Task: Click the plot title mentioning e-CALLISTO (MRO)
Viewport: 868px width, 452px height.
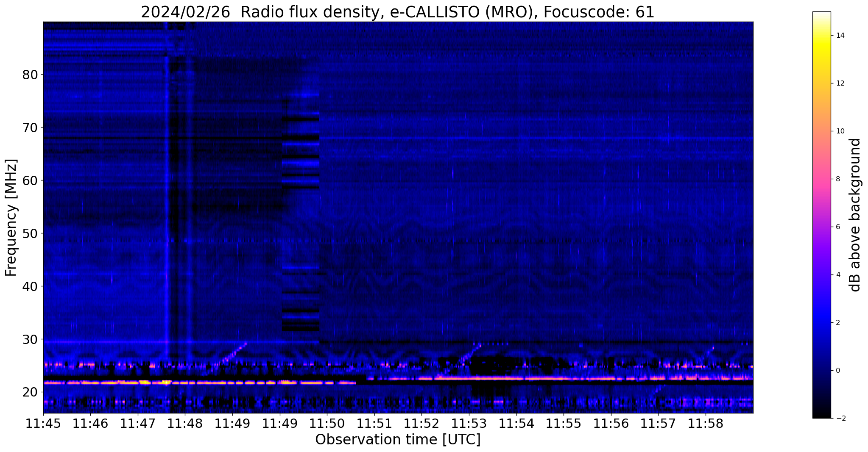Action: point(398,12)
